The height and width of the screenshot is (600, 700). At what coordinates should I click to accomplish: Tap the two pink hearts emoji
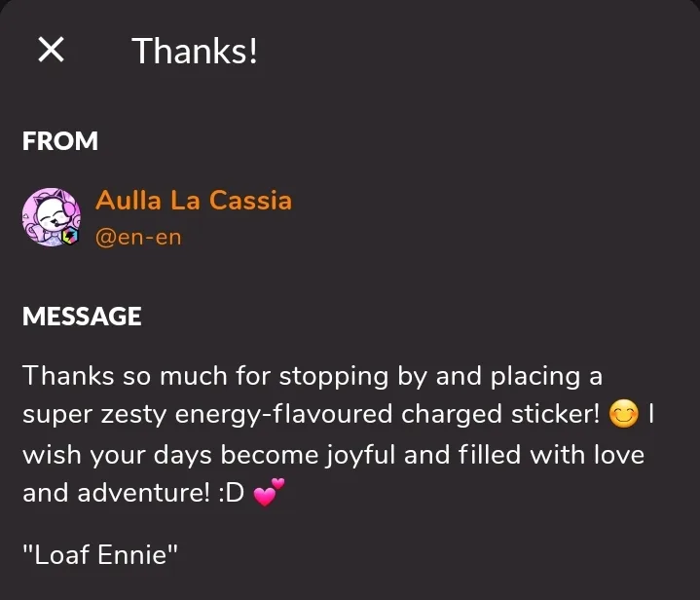click(269, 492)
